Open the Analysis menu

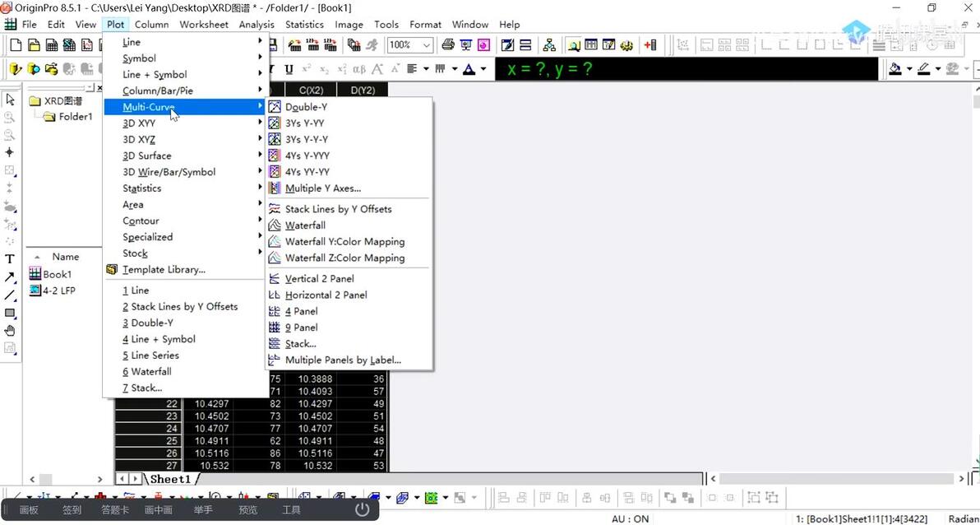[257, 25]
